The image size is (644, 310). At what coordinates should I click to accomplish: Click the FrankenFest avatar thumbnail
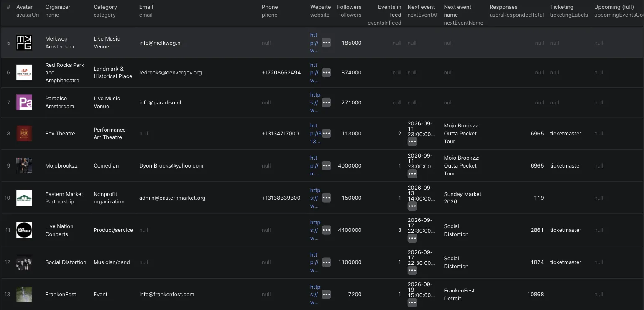[24, 294]
